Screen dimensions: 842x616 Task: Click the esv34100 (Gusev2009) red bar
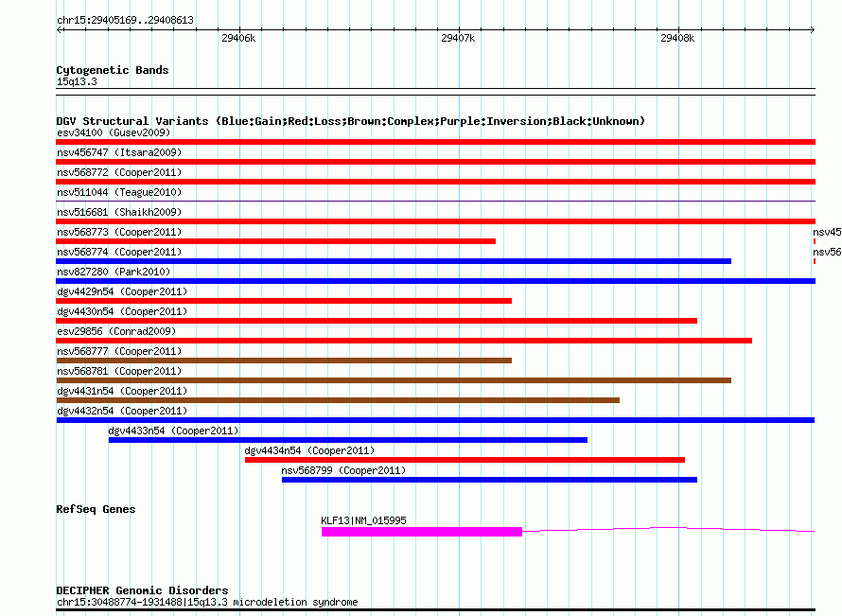click(435, 142)
